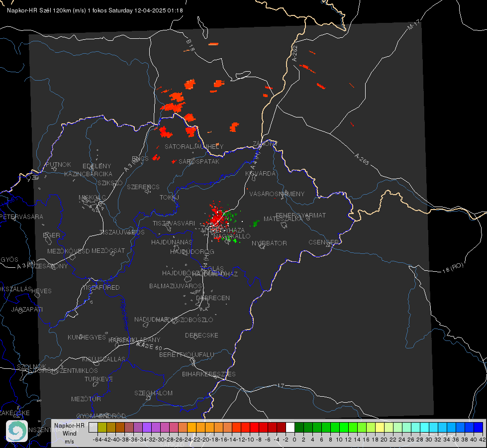Click the green echo patch west of Mátészalka
This screenshot has width=487, height=448.
coord(256,223)
